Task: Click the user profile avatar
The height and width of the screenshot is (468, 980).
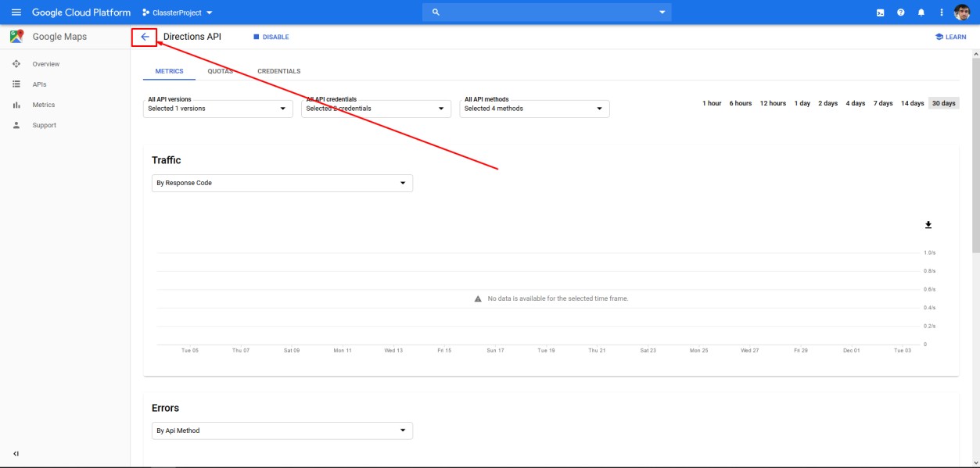Action: click(962, 13)
